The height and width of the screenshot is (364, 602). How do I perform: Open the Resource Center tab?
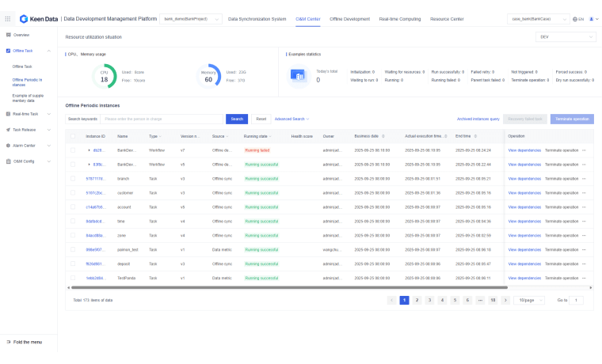(447, 18)
